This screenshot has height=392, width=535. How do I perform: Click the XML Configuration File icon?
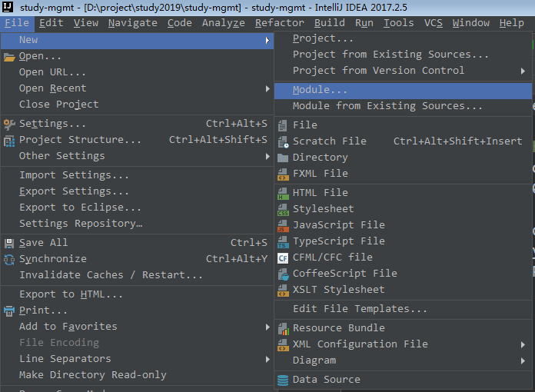pos(283,345)
